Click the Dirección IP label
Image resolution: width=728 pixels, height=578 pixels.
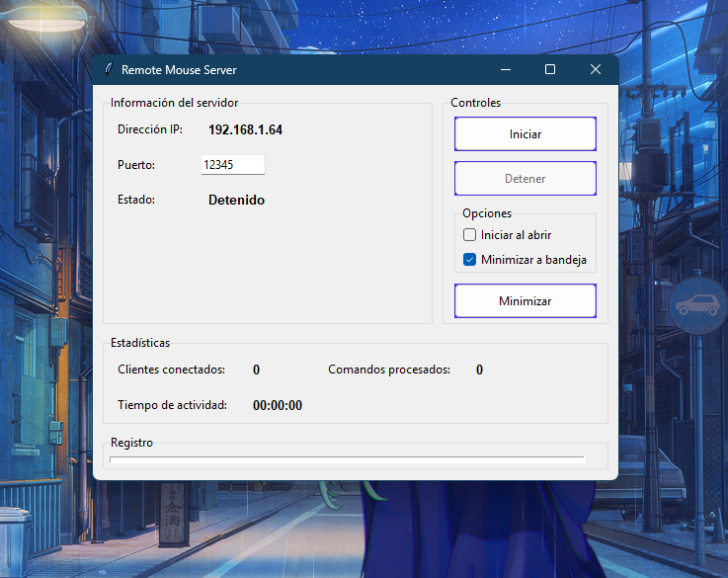150,129
